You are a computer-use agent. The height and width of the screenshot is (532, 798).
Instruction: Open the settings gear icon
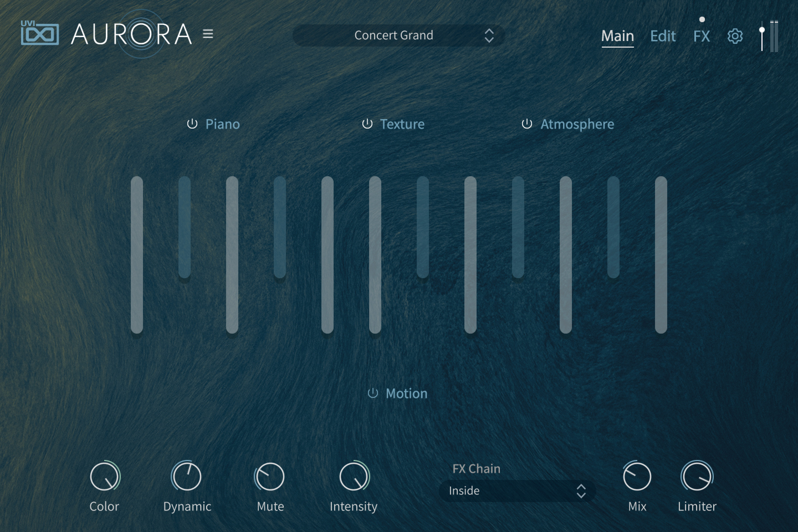[x=735, y=36]
